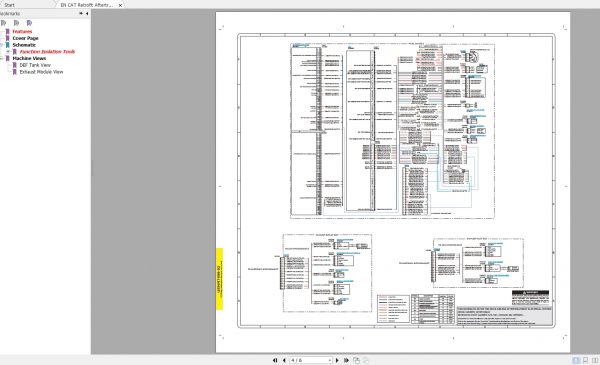Click the go-to-previous-view icon in bottom bar

tap(356, 360)
